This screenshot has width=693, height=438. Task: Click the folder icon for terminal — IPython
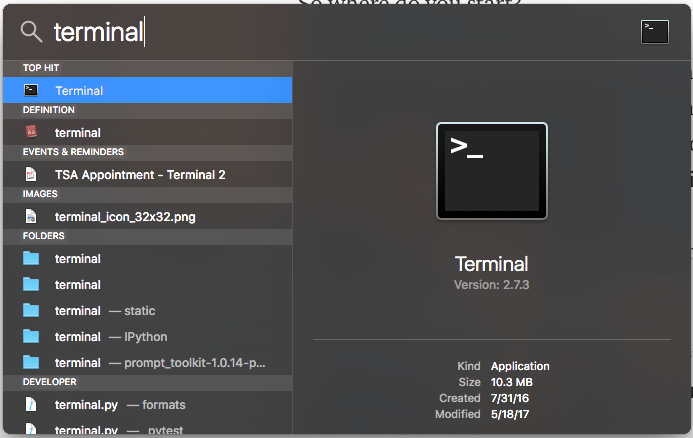click(31, 337)
